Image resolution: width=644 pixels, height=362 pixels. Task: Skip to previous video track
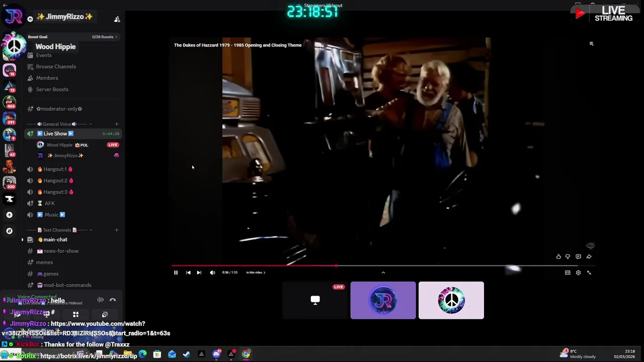[x=188, y=273]
